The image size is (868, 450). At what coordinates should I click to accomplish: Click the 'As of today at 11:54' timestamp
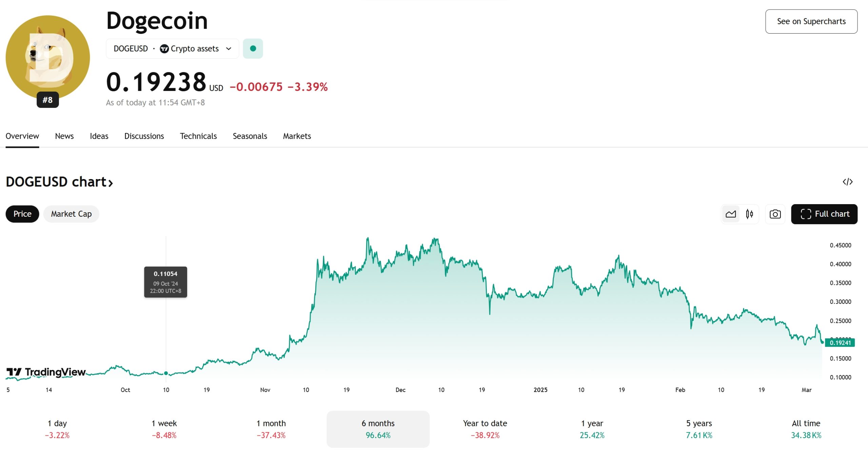[x=155, y=102]
